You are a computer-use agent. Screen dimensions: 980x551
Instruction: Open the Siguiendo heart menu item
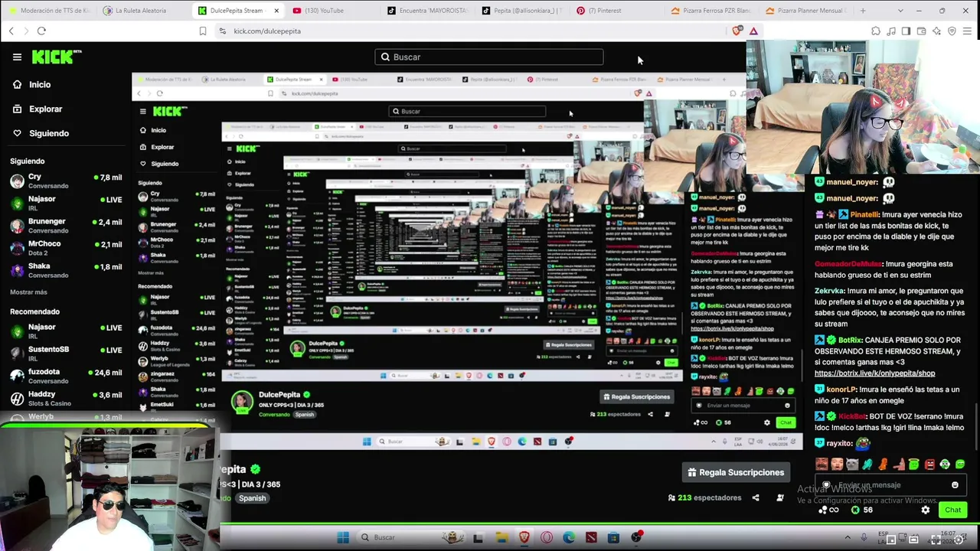tap(40, 133)
